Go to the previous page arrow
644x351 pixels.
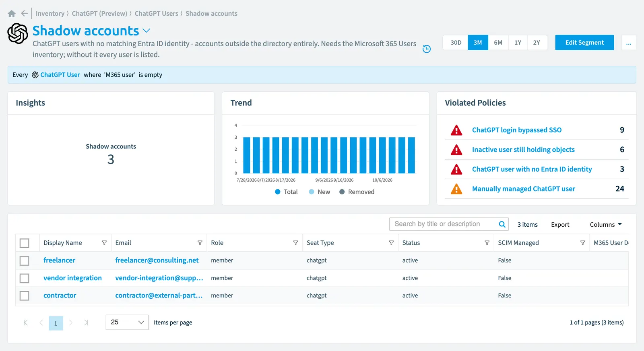tap(41, 322)
